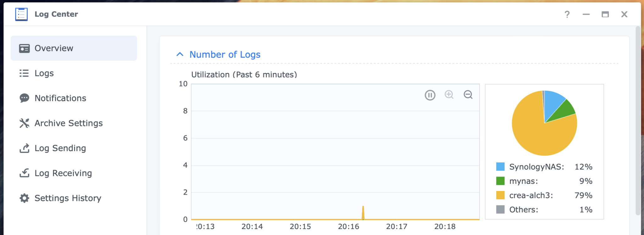
Task: Pause the utilization chart updates
Action: (430, 95)
